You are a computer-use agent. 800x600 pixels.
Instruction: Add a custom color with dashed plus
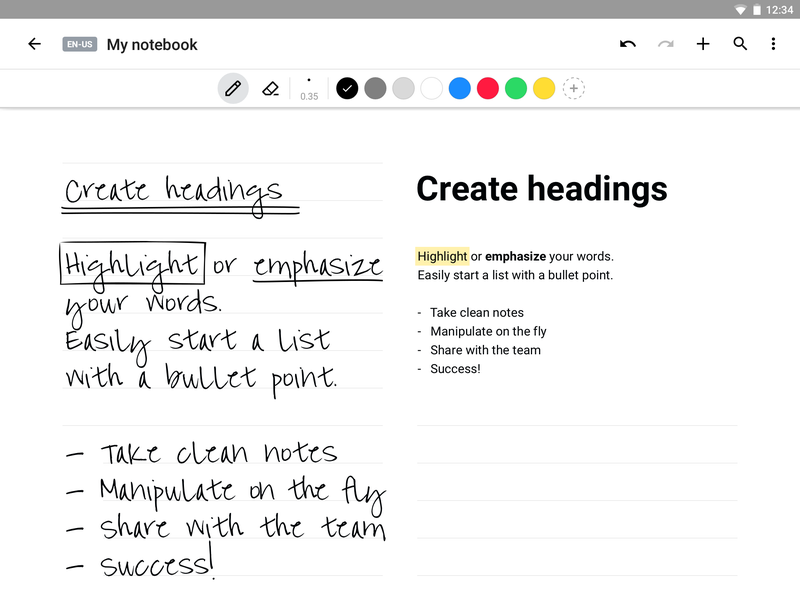(x=573, y=88)
